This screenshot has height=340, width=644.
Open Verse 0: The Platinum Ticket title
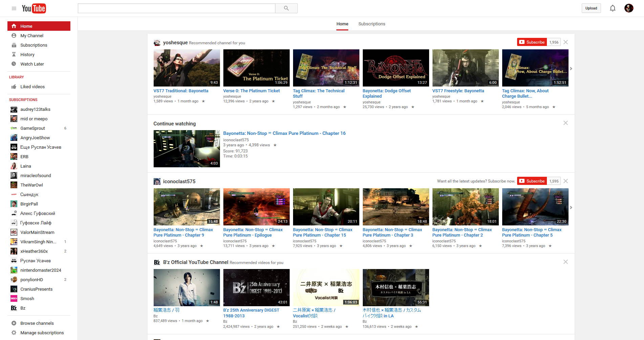(251, 91)
